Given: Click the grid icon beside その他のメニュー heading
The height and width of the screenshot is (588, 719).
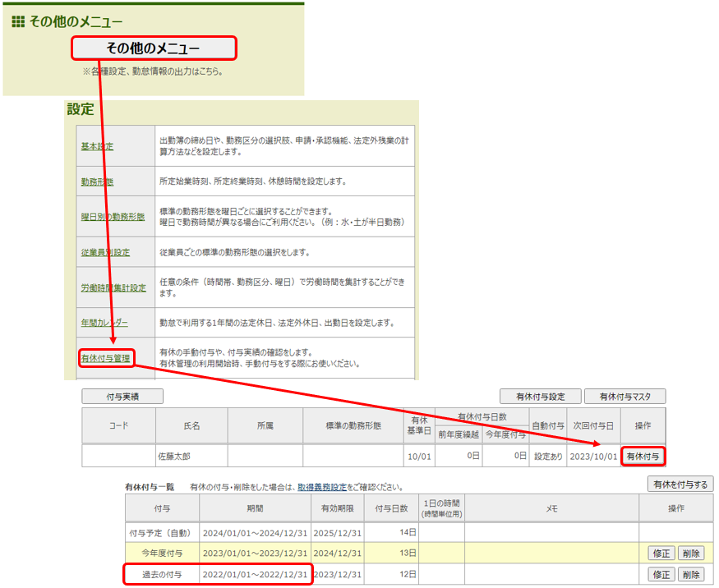Looking at the screenshot, I should click(17, 21).
